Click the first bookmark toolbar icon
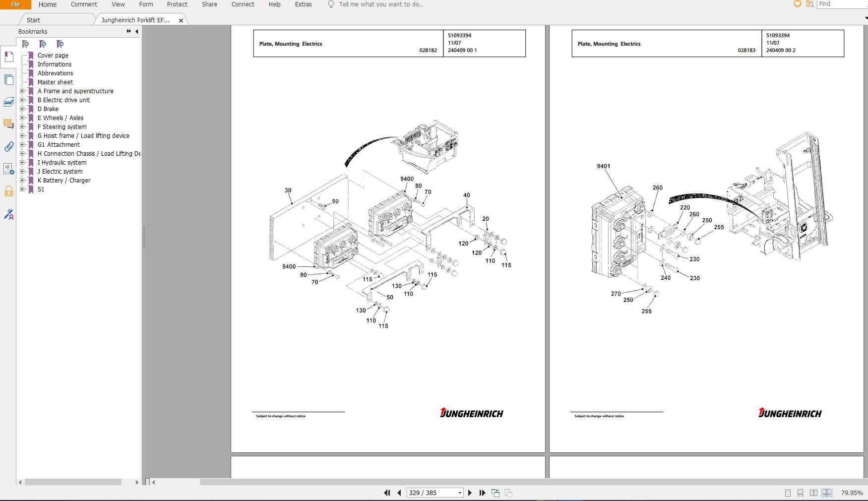Screen dimensions: 868x501 click(26, 44)
